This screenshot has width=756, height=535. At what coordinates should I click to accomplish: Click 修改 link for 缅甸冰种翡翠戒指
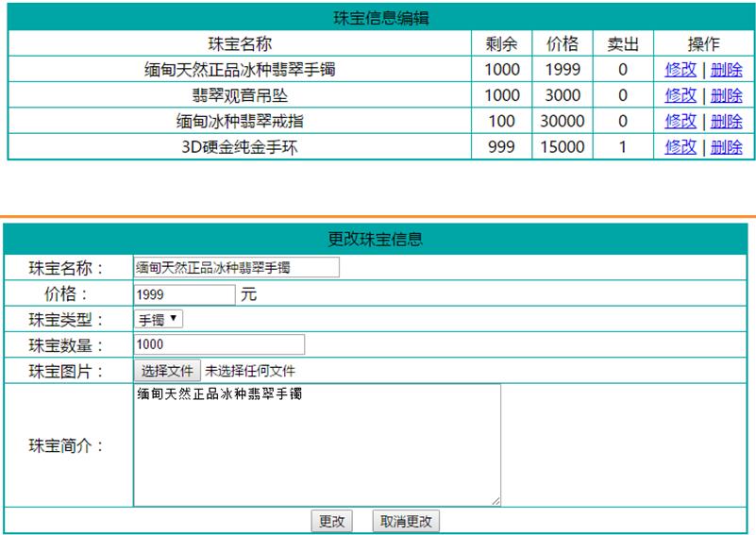tap(680, 121)
